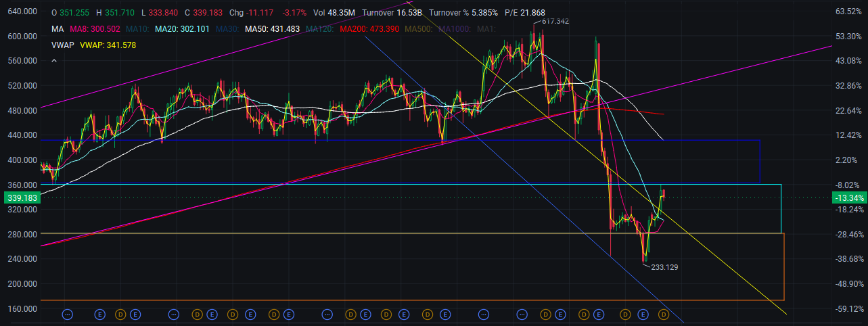Click the 233.129 low price label
868x326 pixels.
coord(664,267)
